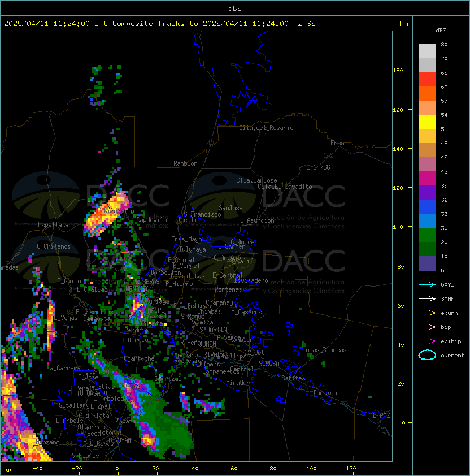Pick the yellow 51–54 dBZ legend band
The width and height of the screenshot is (470, 476).
(x=427, y=122)
